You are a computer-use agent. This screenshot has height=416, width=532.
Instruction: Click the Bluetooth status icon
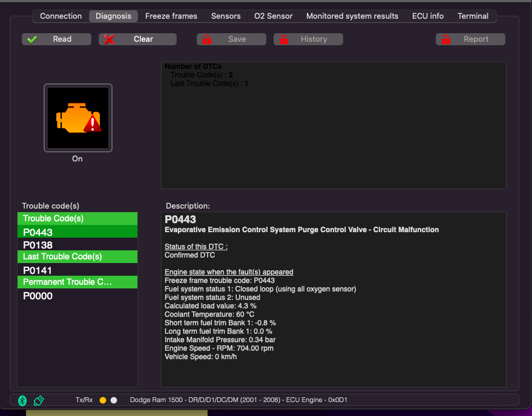click(x=22, y=400)
